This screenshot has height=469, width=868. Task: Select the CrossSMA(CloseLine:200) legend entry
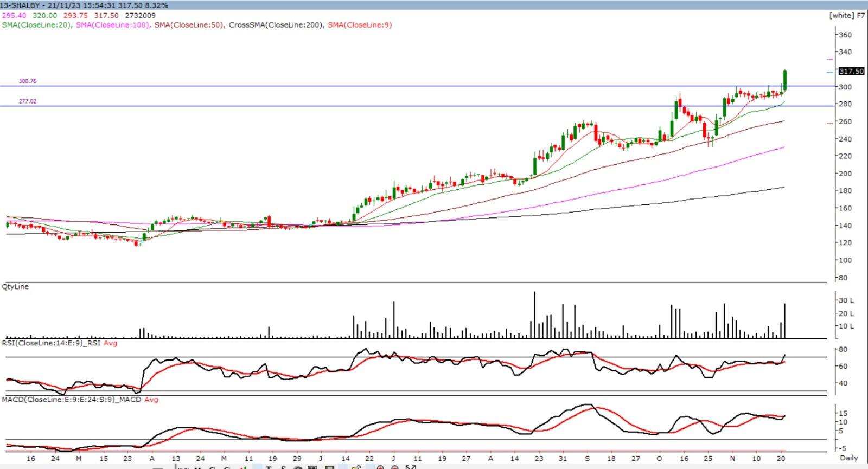coord(276,25)
